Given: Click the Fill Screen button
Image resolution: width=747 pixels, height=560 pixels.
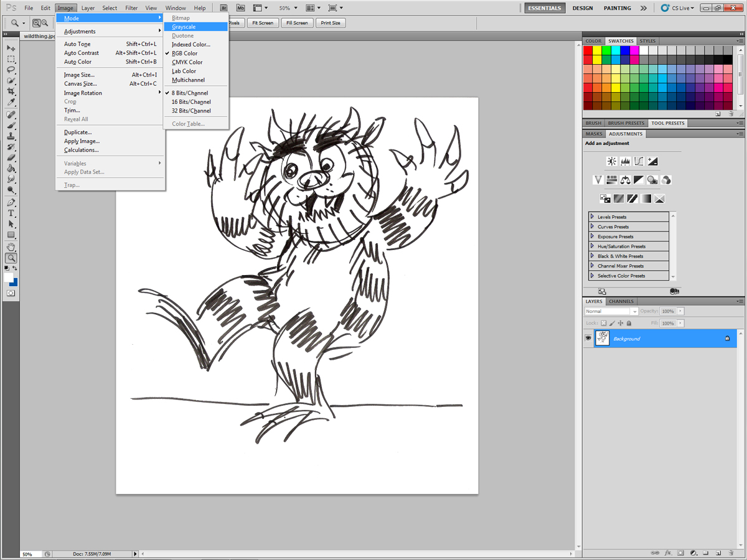Looking at the screenshot, I should pos(297,23).
